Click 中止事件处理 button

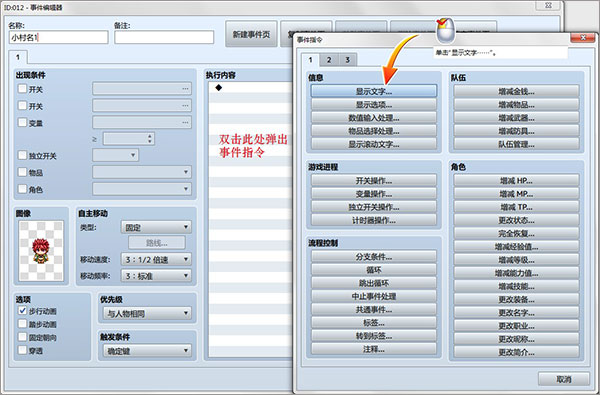coord(373,296)
